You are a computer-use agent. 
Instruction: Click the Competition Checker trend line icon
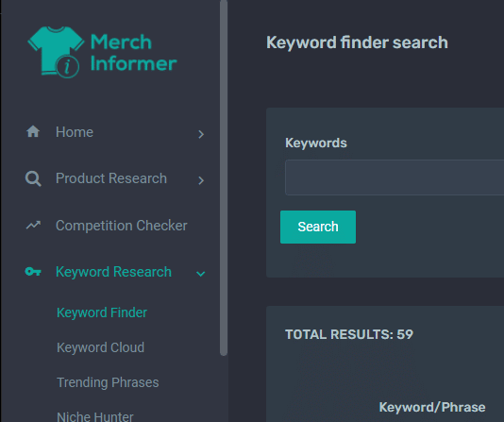point(33,226)
